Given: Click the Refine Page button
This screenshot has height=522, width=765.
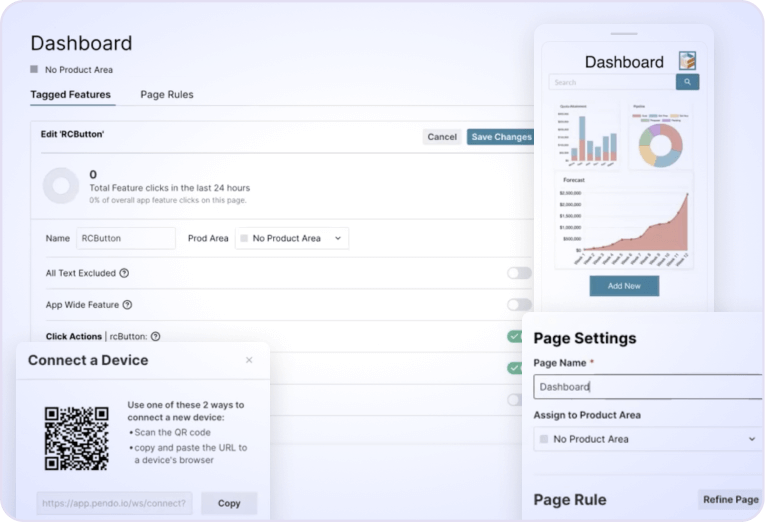Looking at the screenshot, I should (x=730, y=500).
